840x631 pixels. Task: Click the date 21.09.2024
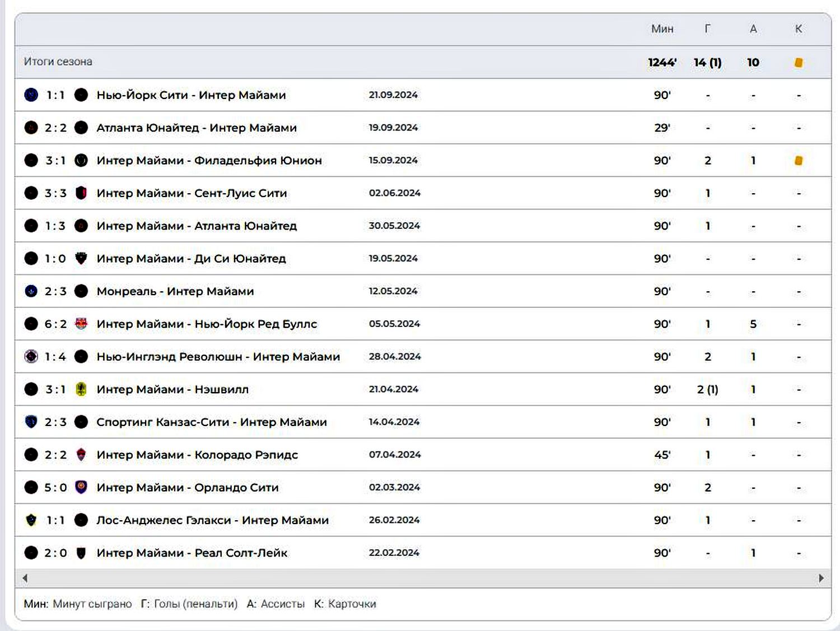(393, 95)
